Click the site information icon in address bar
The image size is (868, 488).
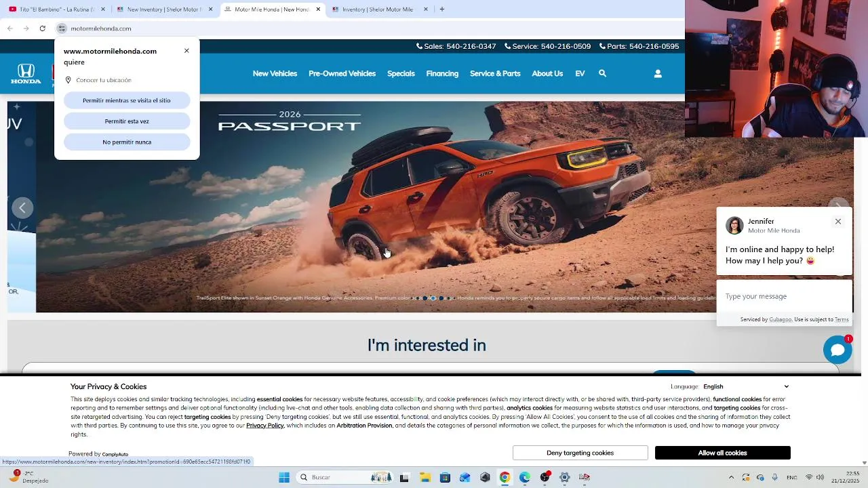click(62, 28)
